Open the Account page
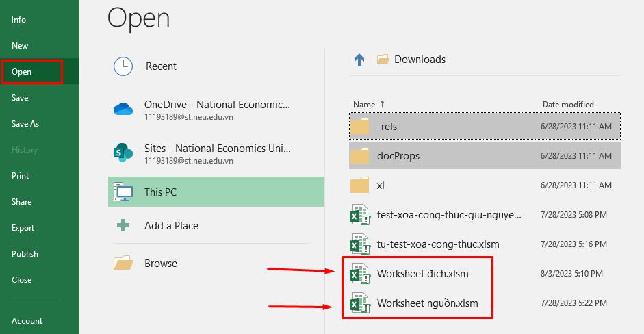 pyautogui.click(x=40, y=321)
